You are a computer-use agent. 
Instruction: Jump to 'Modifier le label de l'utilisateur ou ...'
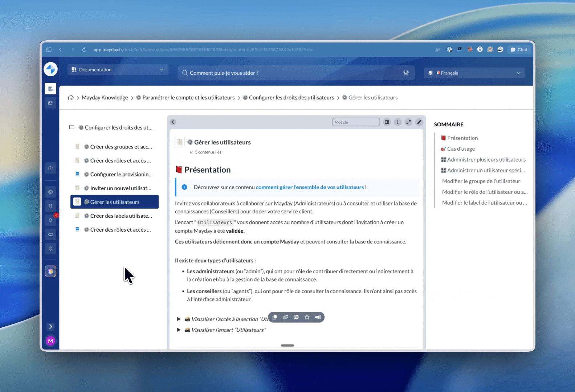click(484, 203)
